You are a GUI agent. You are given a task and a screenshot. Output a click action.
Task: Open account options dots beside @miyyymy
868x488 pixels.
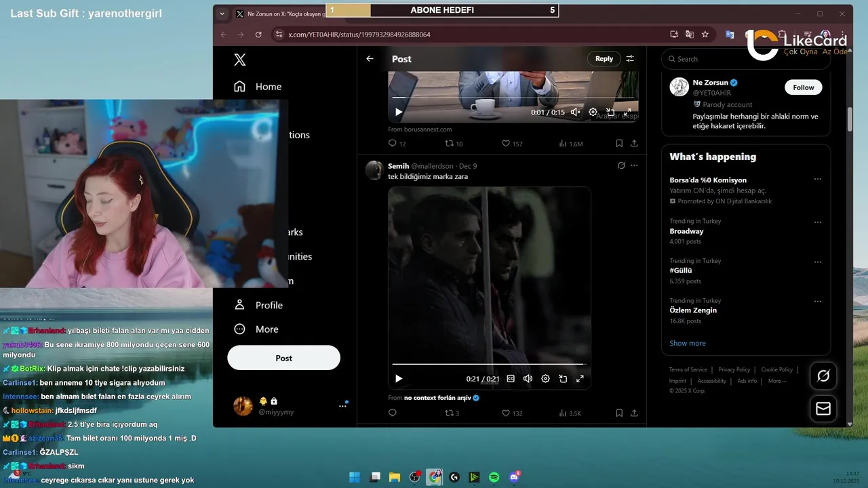tap(342, 406)
